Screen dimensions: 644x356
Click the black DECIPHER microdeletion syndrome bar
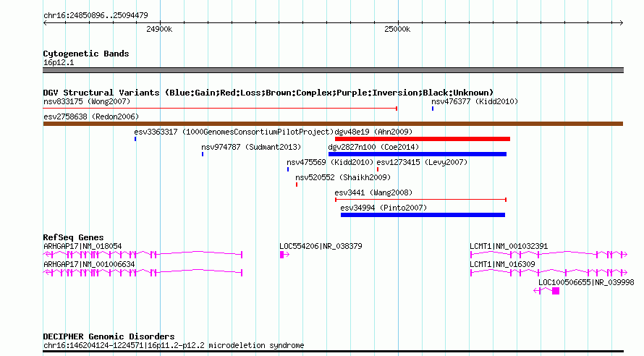[333, 352]
